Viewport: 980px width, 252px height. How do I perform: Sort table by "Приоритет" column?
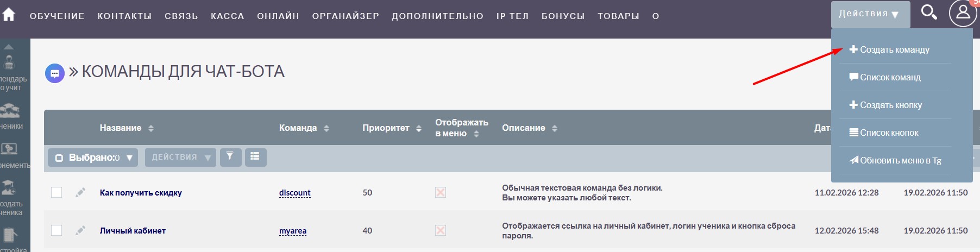click(392, 128)
